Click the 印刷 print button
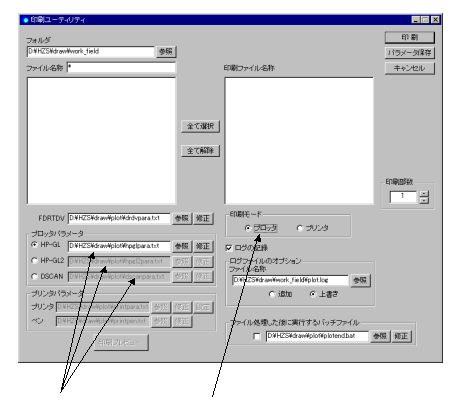The height and width of the screenshot is (410, 458). (410, 37)
